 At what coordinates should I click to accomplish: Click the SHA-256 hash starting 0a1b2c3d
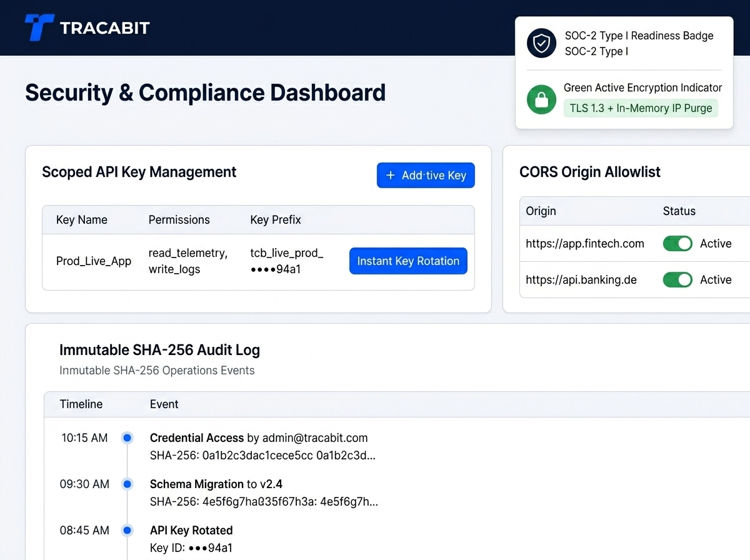263,456
